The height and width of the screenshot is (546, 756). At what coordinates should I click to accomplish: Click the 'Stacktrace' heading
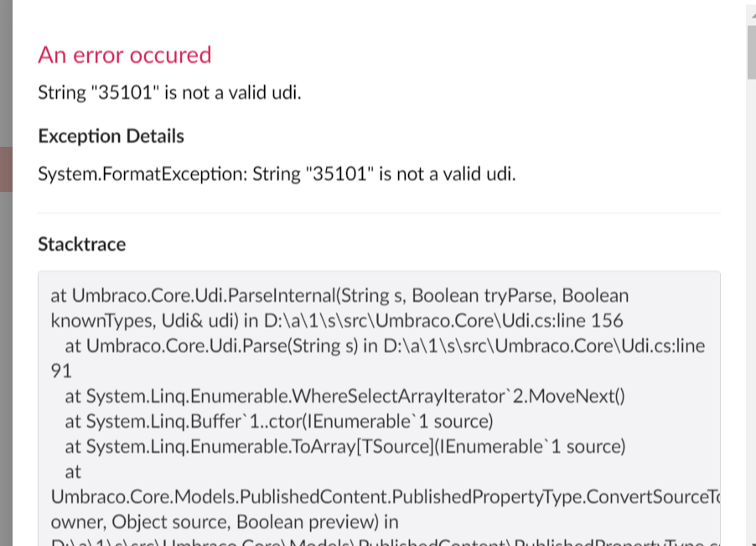[82, 244]
